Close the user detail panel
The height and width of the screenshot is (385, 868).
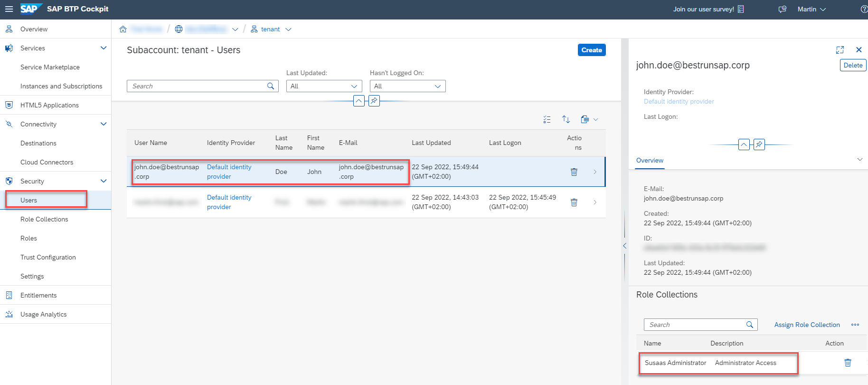click(x=859, y=50)
